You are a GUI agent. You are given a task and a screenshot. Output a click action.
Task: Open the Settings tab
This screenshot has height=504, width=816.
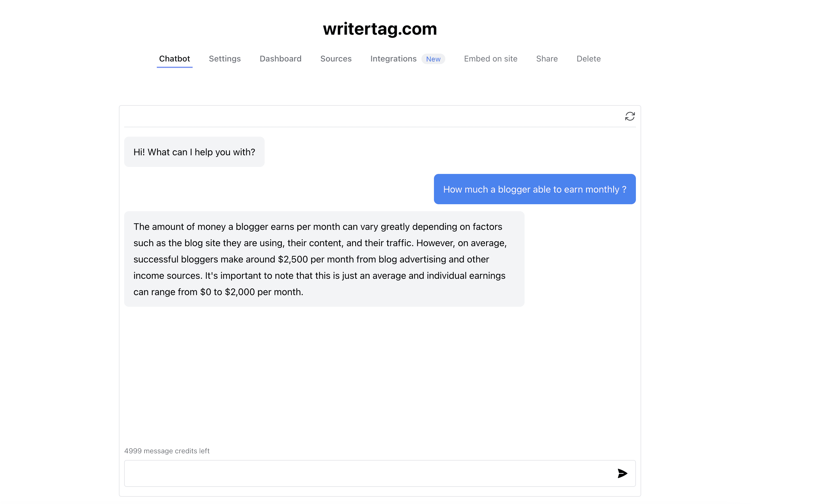tap(225, 59)
